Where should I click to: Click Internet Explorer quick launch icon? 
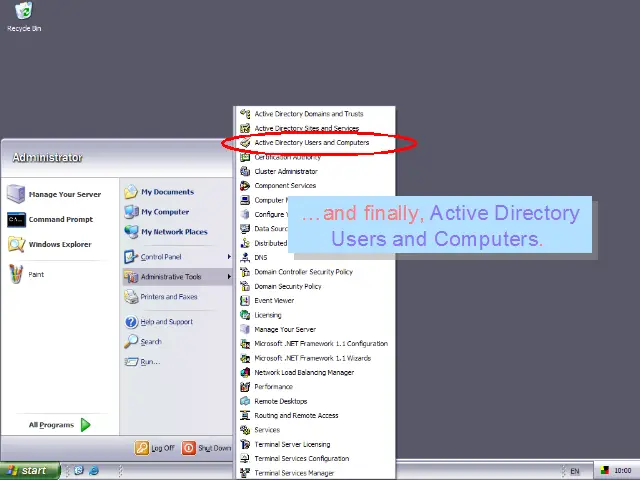(94, 471)
